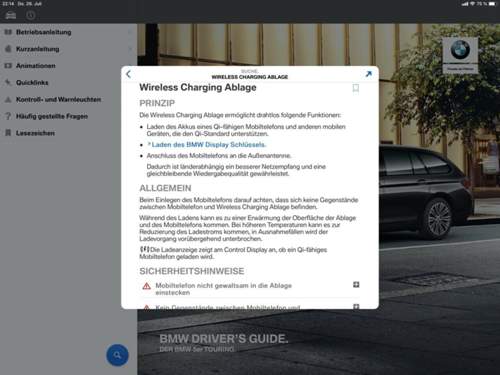Click popup header WIRELESS CHARGING ABLAGE
This screenshot has width=500, height=375.
[250, 77]
